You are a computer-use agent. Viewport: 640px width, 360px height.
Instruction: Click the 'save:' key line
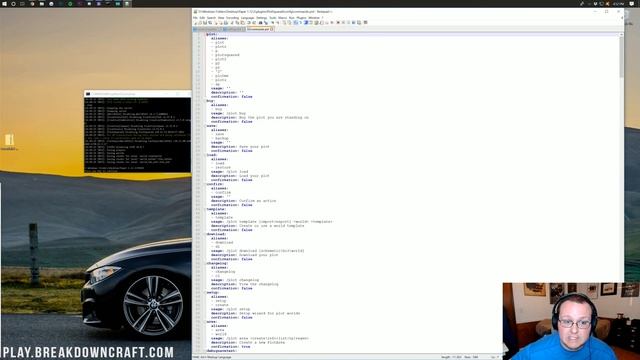(211, 126)
